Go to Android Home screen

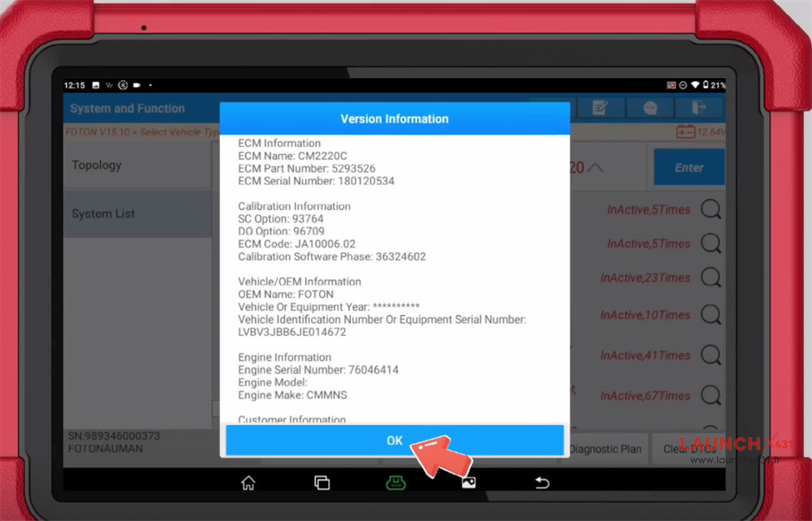coord(248,483)
